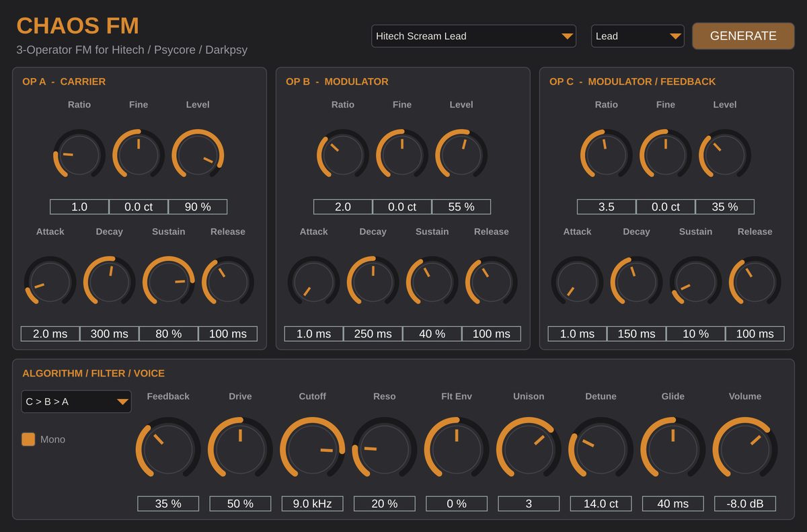Click the OP A Release knob
Screen dimensions: 807x532
click(x=228, y=282)
